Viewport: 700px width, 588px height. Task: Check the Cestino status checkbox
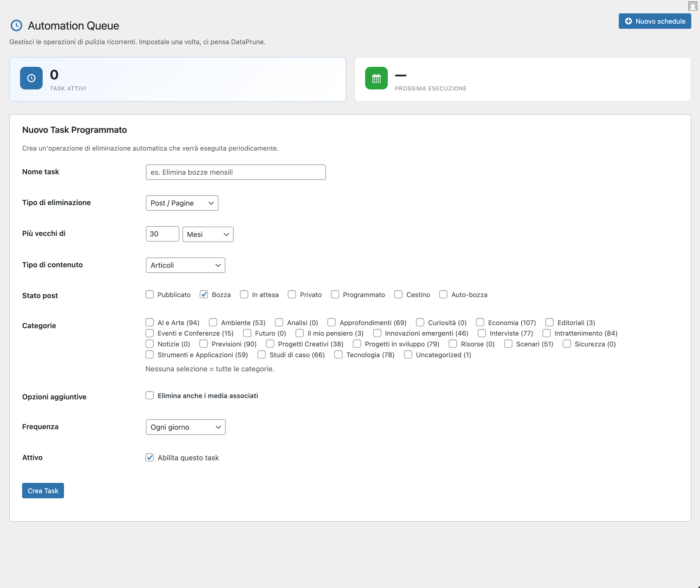[x=398, y=294]
